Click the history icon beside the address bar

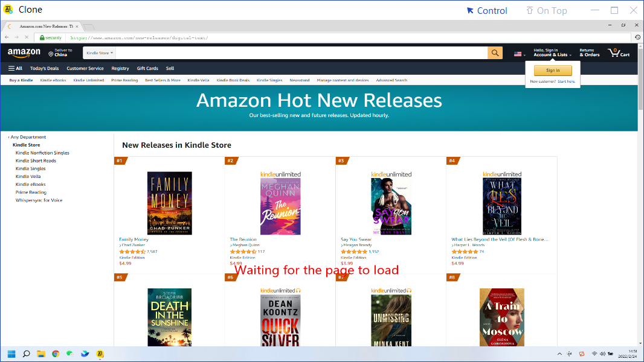pyautogui.click(x=637, y=37)
